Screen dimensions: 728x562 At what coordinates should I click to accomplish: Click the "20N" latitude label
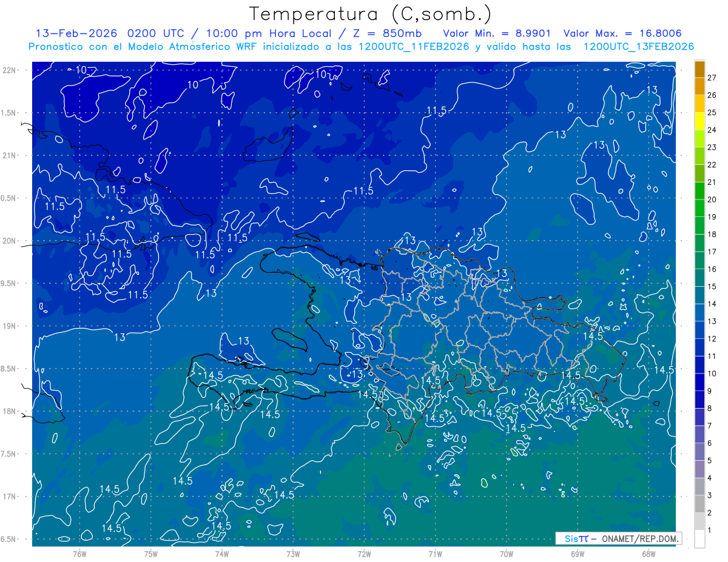(10, 241)
